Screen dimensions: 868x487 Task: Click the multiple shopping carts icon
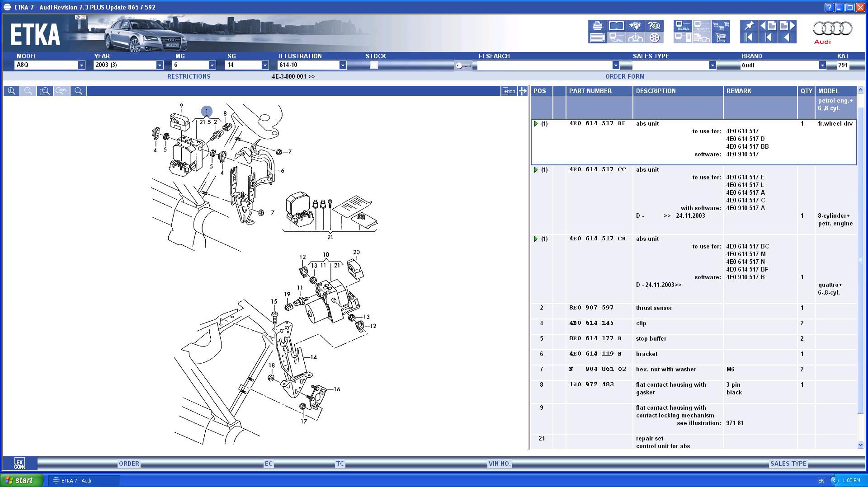point(721,26)
